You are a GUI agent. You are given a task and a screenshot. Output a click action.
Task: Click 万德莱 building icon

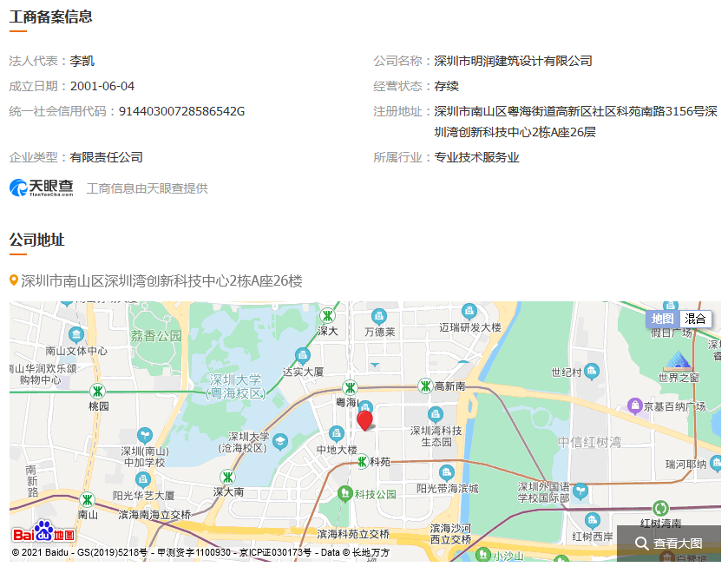(x=379, y=318)
